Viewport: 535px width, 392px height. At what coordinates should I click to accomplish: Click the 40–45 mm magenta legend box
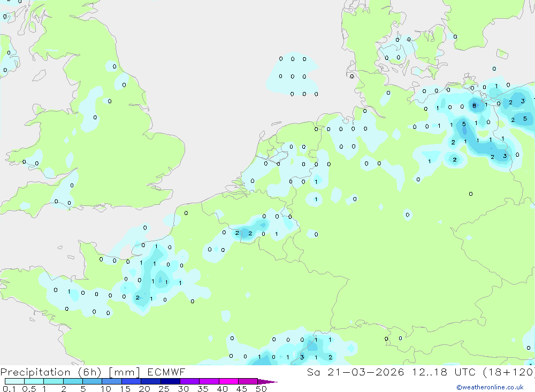(x=228, y=381)
